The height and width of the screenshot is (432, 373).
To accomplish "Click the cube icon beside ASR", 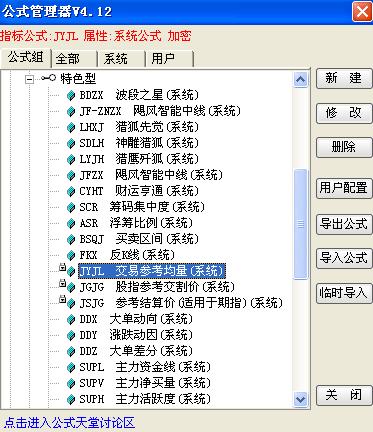I will click(71, 224).
